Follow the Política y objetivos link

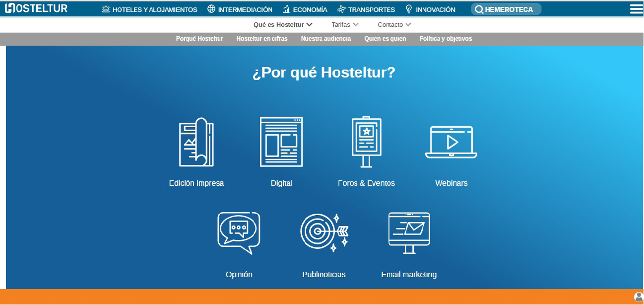[x=446, y=39]
